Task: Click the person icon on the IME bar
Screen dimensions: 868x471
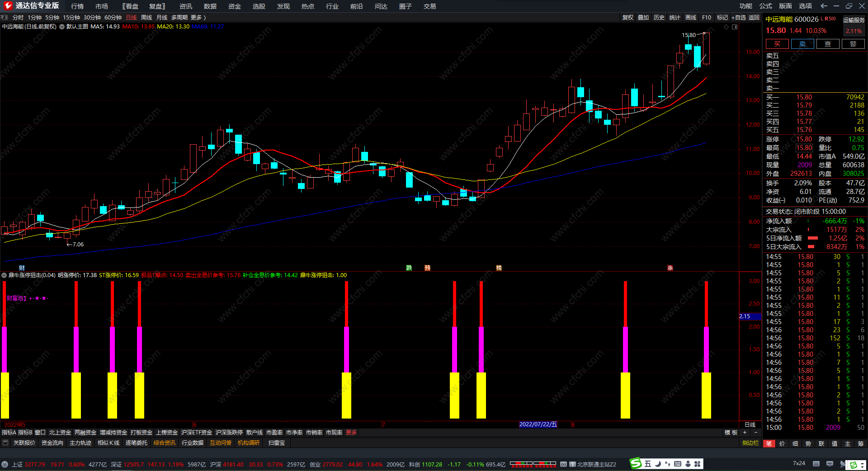Action: pyautogui.click(x=688, y=464)
